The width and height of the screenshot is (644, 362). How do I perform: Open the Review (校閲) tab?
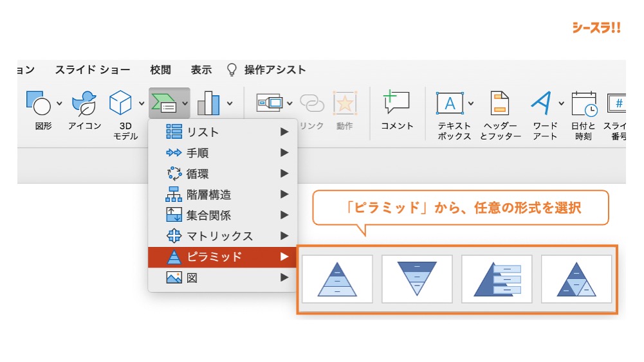click(160, 70)
